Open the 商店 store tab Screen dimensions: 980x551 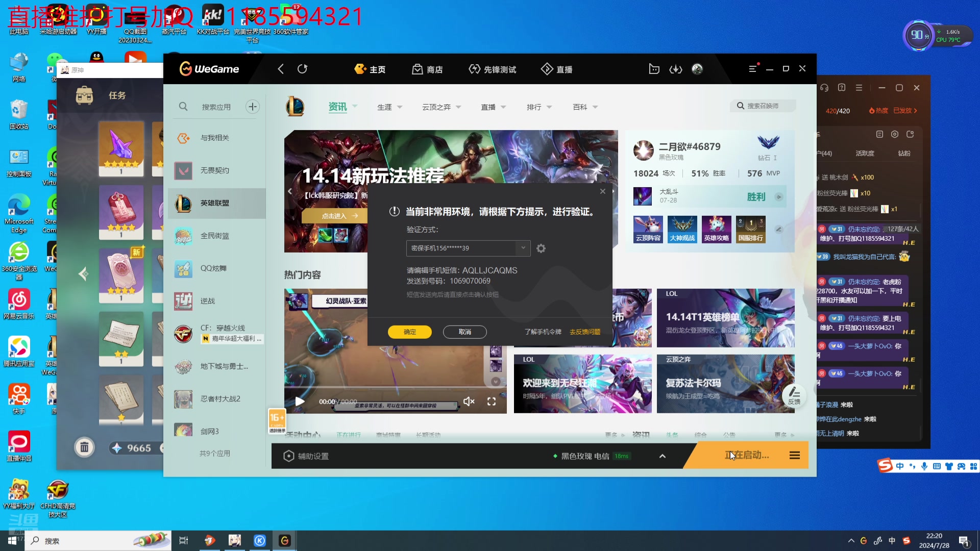428,69
